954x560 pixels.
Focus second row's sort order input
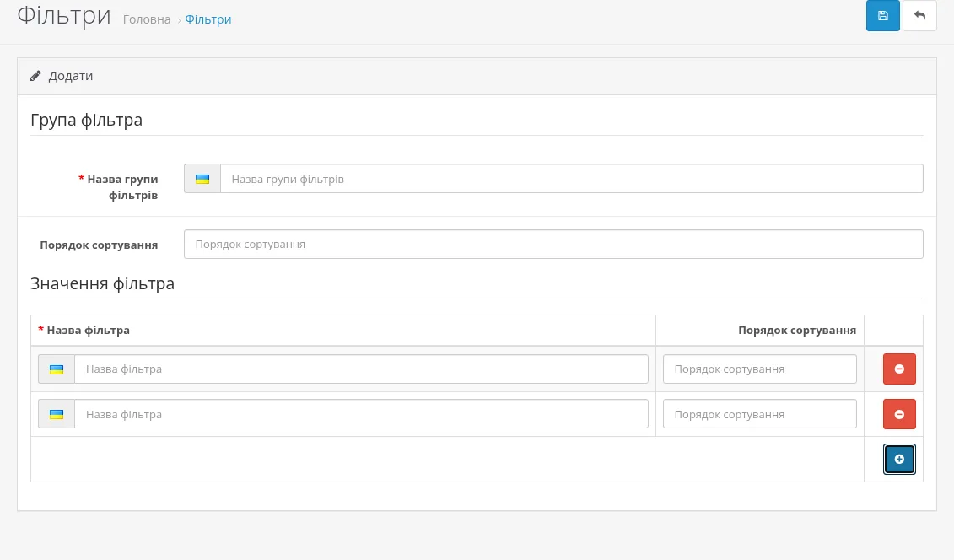point(760,415)
